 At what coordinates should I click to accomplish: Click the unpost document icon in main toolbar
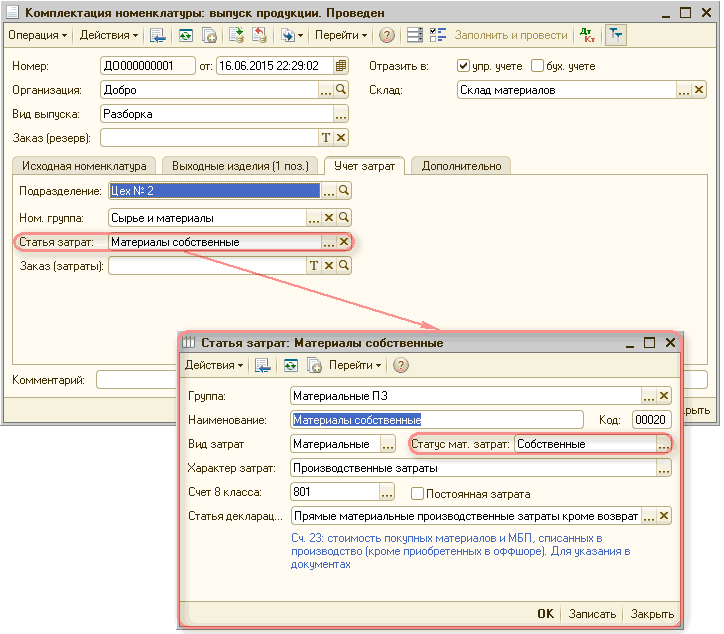[x=259, y=35]
